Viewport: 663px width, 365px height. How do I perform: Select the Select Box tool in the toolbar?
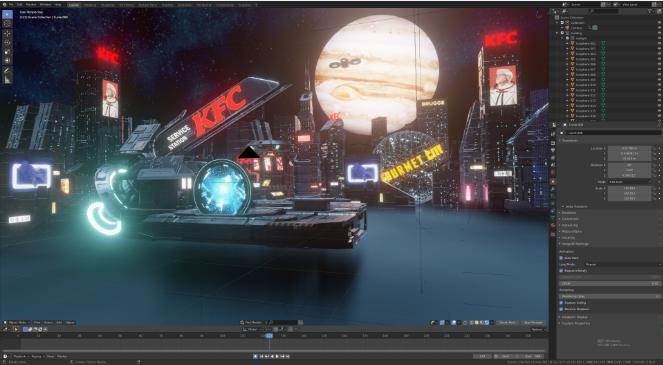tap(7, 14)
